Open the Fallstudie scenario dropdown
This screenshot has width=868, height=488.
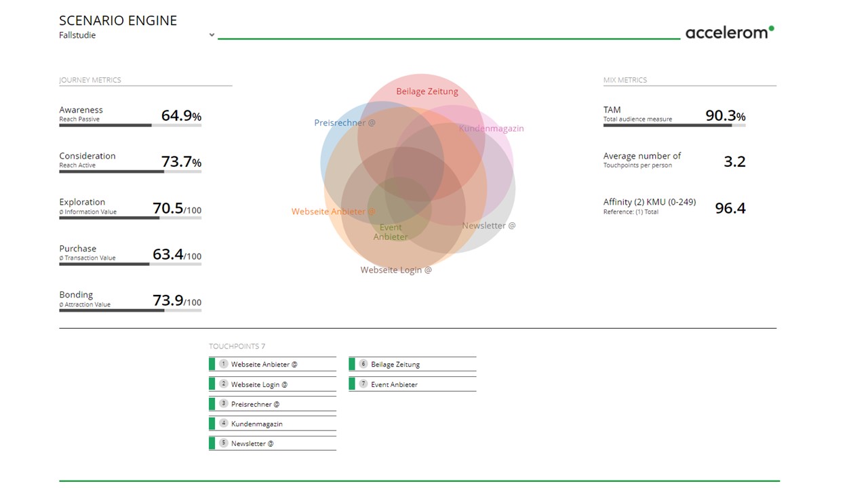[x=212, y=35]
